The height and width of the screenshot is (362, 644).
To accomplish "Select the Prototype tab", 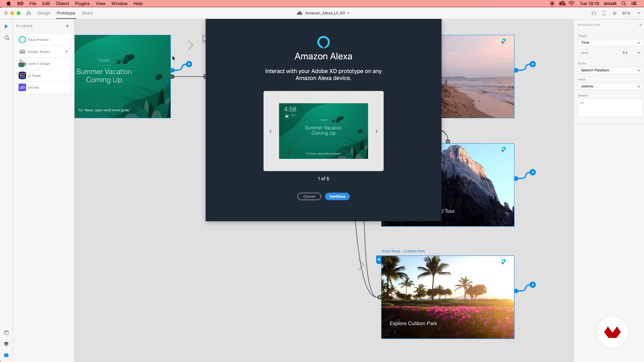I will coord(66,13).
